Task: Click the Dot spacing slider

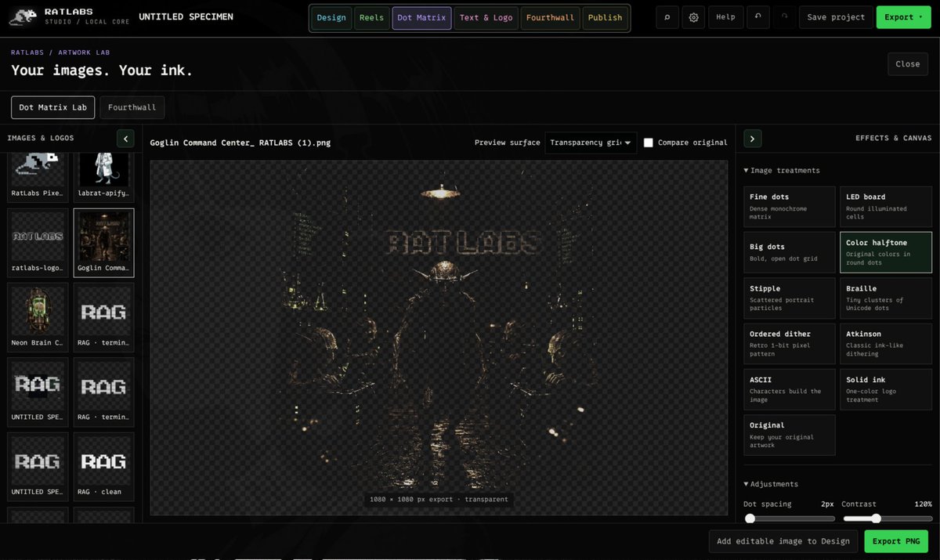Action: pyautogui.click(x=790, y=518)
